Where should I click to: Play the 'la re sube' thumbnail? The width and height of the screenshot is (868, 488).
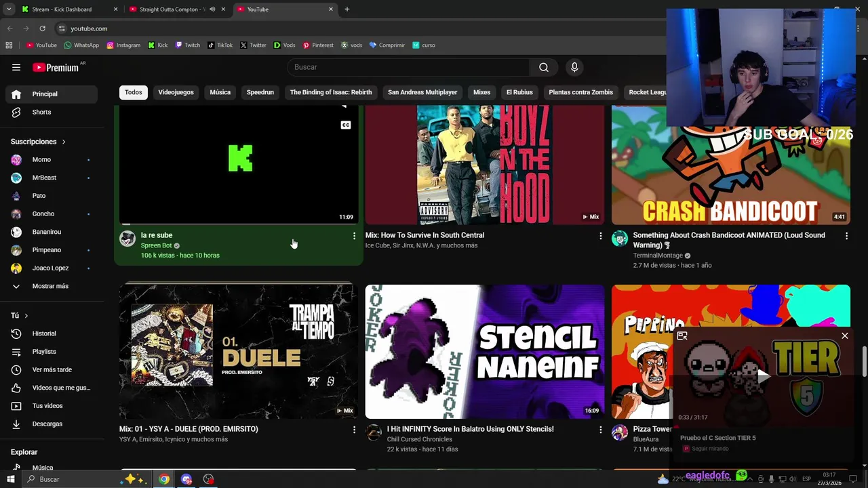coord(239,165)
